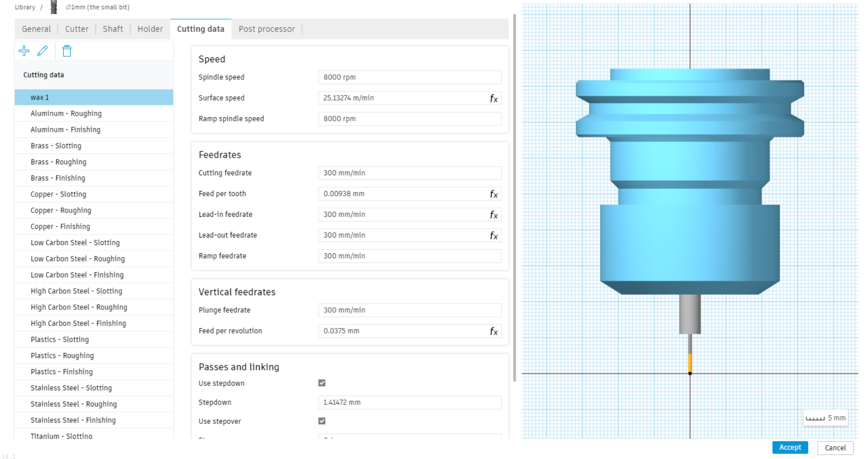Open the Post processor tab
Viewport: 868px width, 459px height.
(x=266, y=29)
